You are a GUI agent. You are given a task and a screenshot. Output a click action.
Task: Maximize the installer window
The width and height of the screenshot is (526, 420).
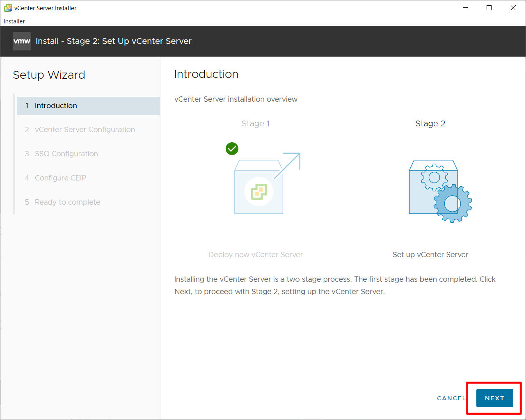point(489,8)
